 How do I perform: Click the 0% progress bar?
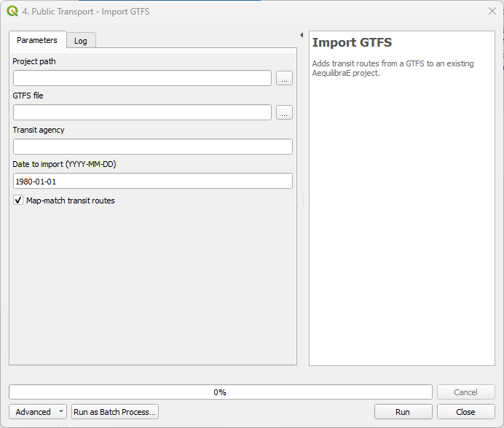pos(221,392)
